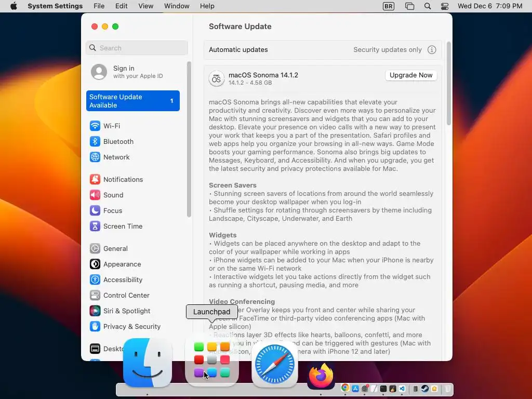The image size is (532, 399).
Task: Open the Apple menu
Action: click(x=14, y=6)
